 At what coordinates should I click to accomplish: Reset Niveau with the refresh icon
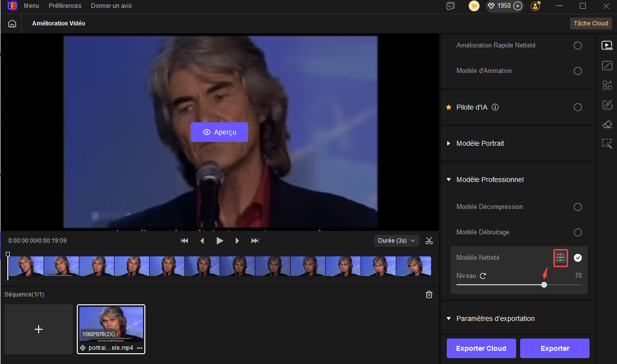point(483,276)
